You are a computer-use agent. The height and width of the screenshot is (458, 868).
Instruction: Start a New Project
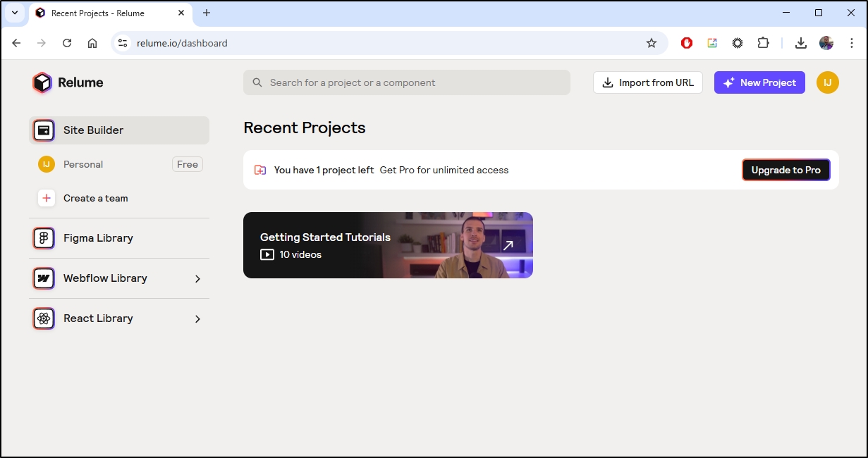click(x=759, y=82)
